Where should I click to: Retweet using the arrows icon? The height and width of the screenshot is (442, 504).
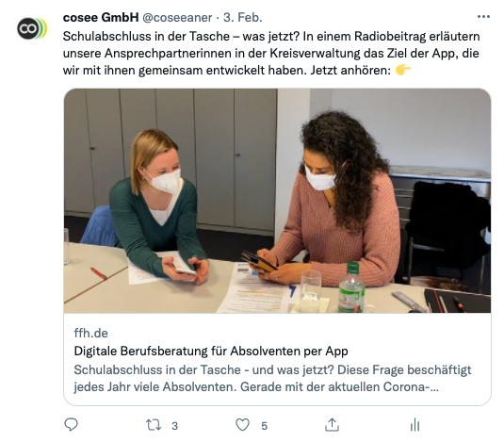[154, 425]
